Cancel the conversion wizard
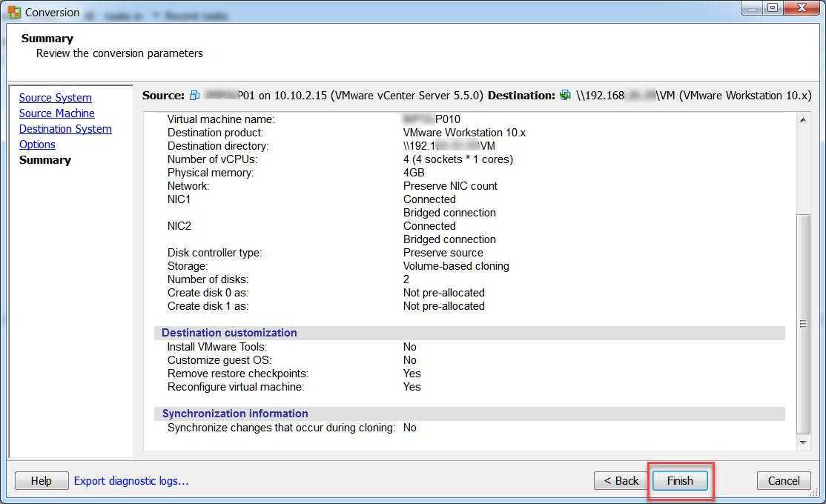826x504 pixels. click(783, 481)
